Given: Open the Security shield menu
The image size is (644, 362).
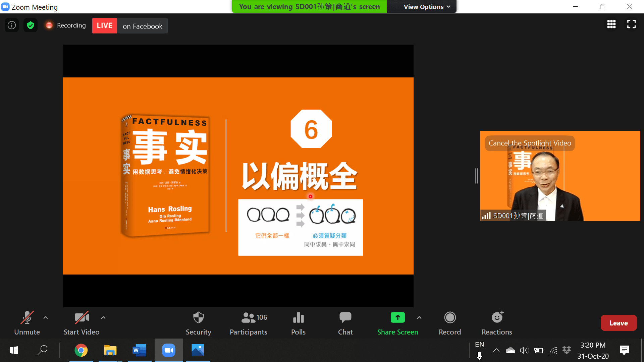Looking at the screenshot, I should [x=198, y=323].
